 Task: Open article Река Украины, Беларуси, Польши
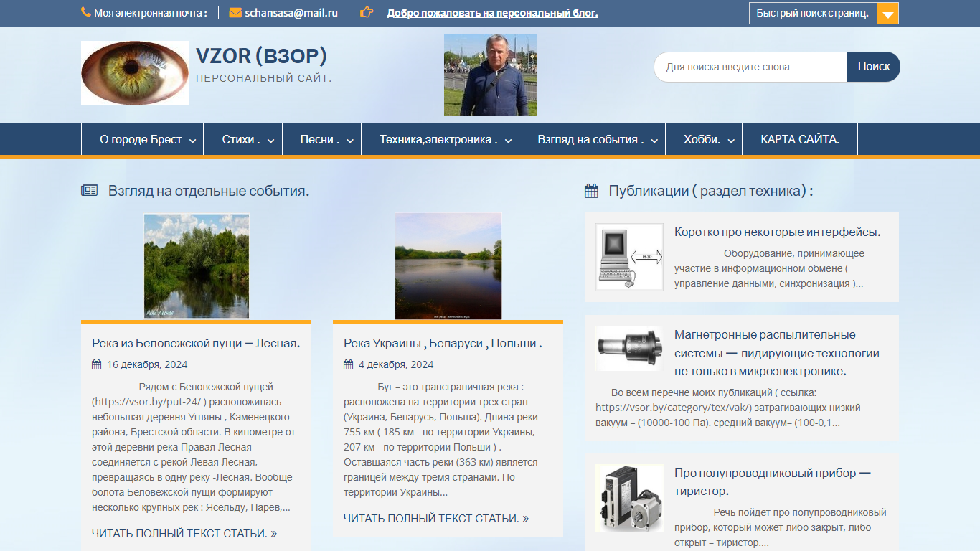pyautogui.click(x=443, y=344)
